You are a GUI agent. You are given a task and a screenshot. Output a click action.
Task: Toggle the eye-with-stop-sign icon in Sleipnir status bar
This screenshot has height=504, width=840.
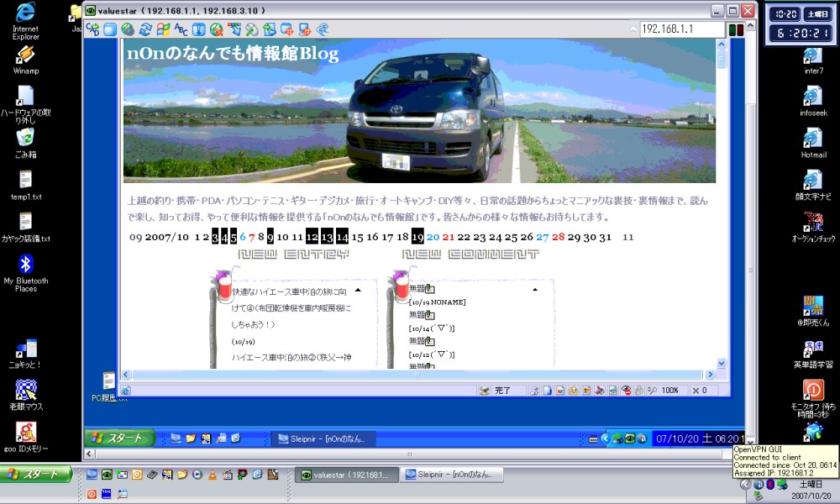[x=626, y=391]
